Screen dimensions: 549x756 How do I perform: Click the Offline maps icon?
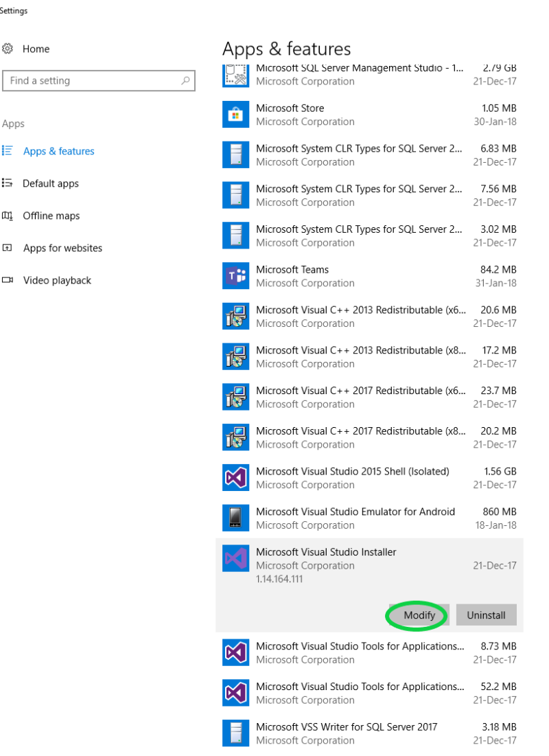[x=8, y=216]
